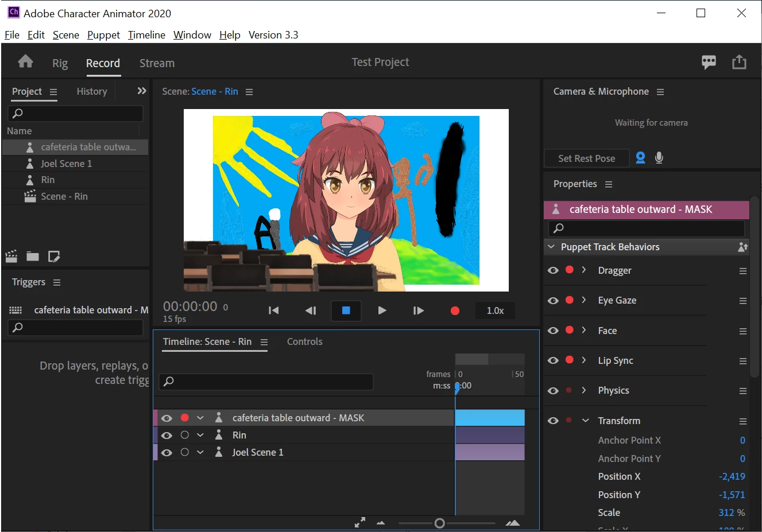Open the Timeline panel menu

click(264, 342)
